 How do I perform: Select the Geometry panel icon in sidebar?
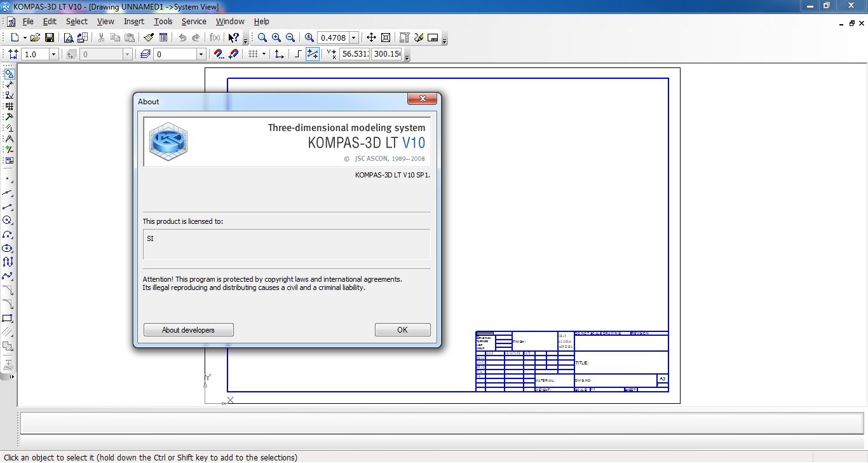point(9,74)
